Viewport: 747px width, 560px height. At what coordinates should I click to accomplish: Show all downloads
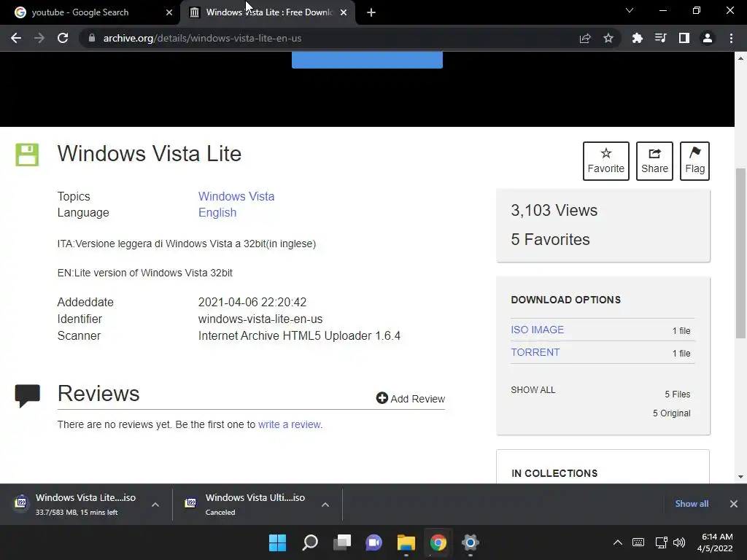coord(692,504)
